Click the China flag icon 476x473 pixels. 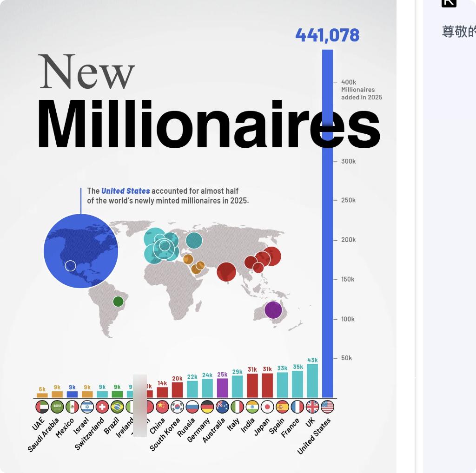tap(162, 407)
